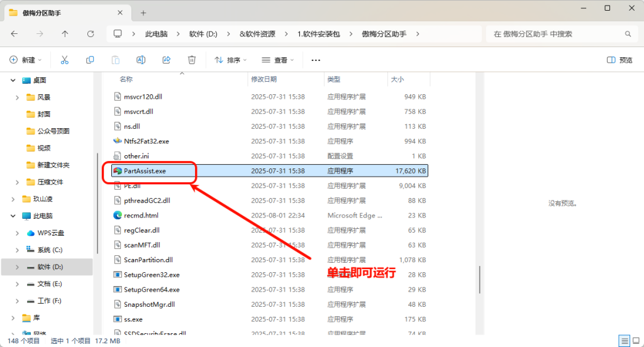644x347 pixels.
Task: Open the 新建 dropdown
Action: click(x=25, y=60)
